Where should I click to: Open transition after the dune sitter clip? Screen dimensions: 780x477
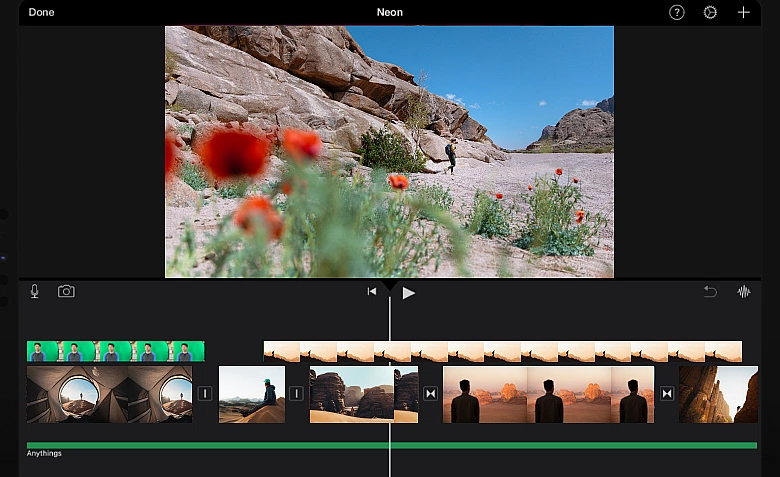pos(296,394)
